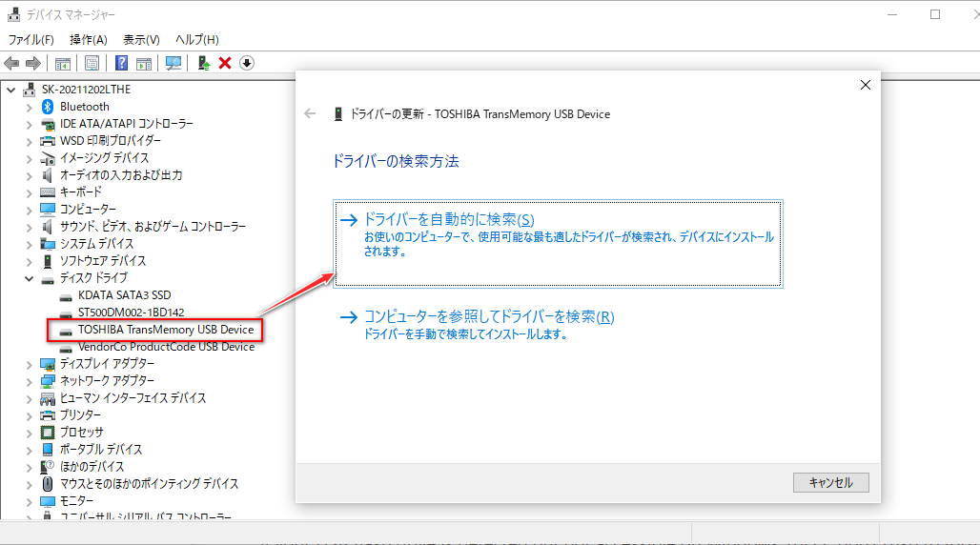The image size is (980, 545).
Task: Click the Back arrow toolbar icon
Action: tap(11, 63)
